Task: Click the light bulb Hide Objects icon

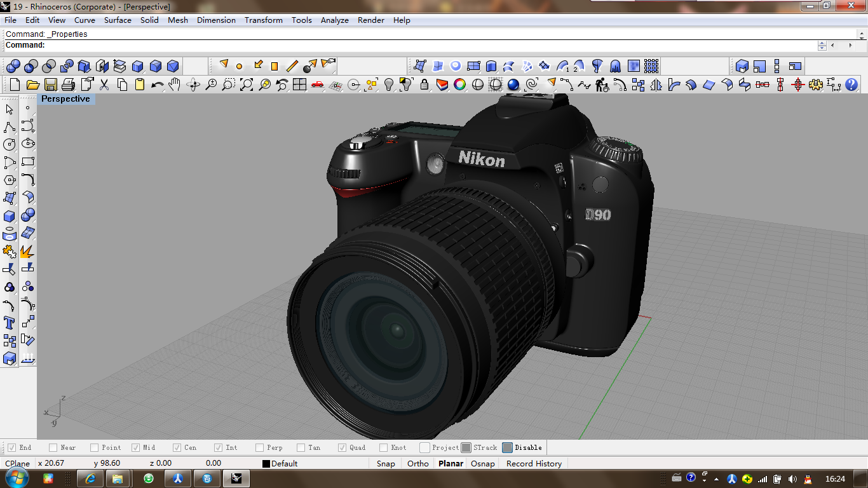Action: coord(389,85)
